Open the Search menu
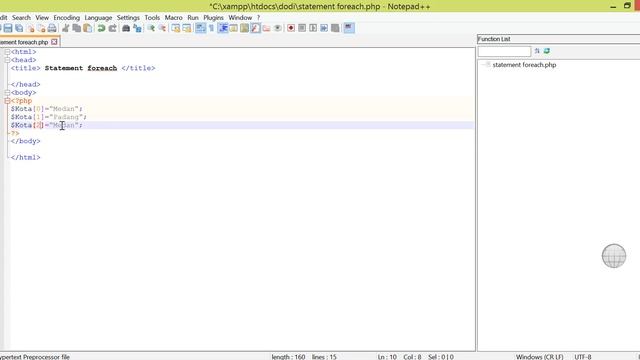 (x=21, y=18)
